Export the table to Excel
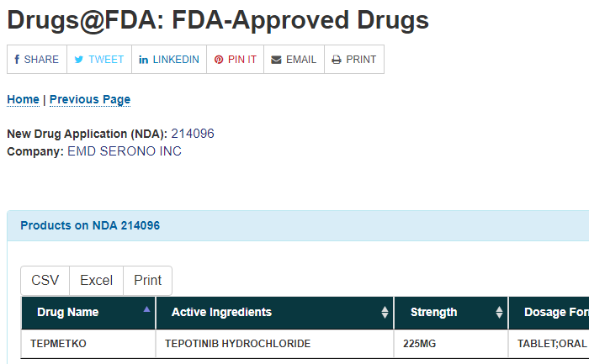This screenshot has width=589, height=364. pos(96,280)
